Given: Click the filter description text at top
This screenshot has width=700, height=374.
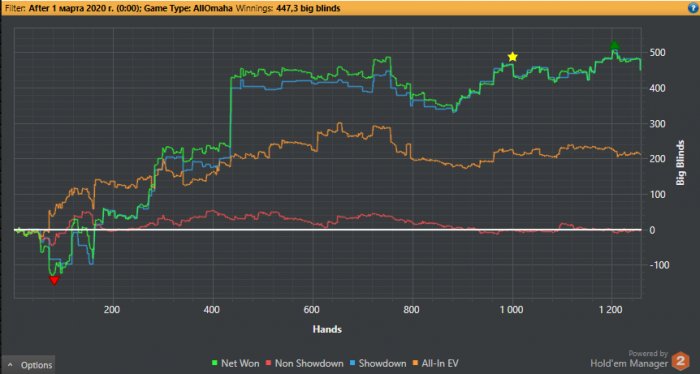Looking at the screenshot, I should 172,8.
